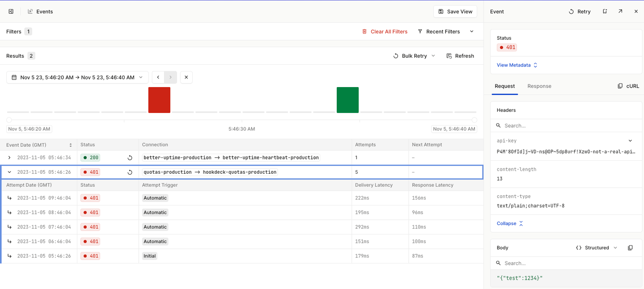Click Clear All Filters
Screen dimensions: 644x289
(385, 32)
